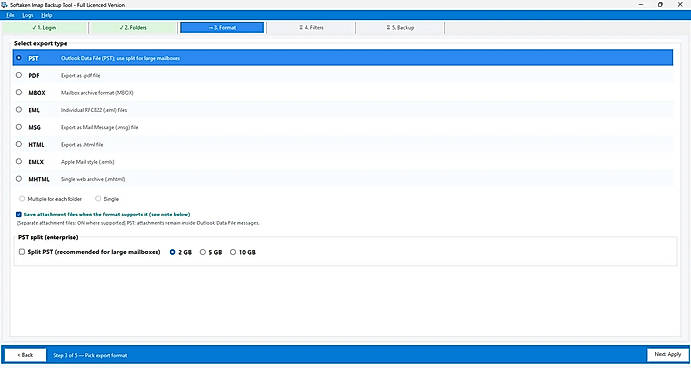Viewport: 691px width, 368px height.
Task: Click the 'Select export type' heading
Action: [x=41, y=43]
